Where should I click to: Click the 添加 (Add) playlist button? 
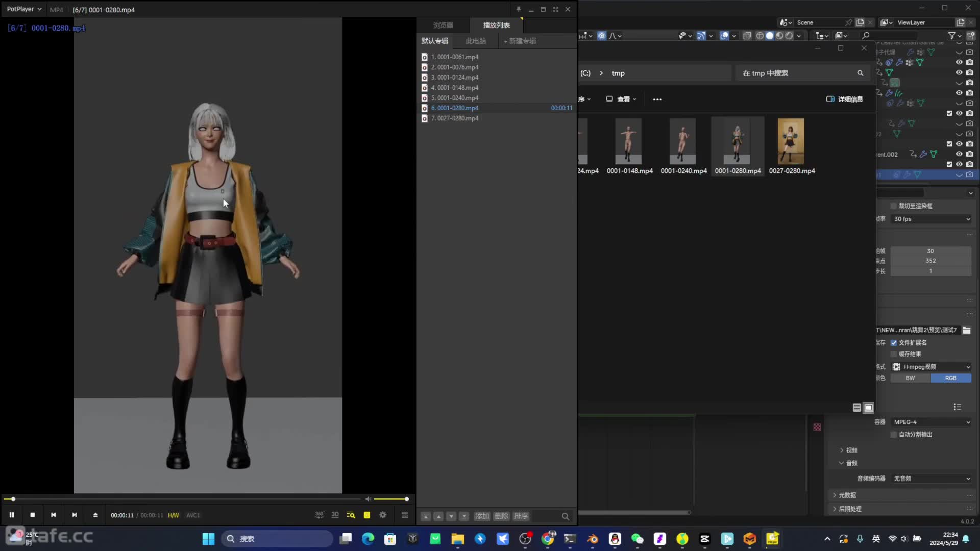(482, 516)
